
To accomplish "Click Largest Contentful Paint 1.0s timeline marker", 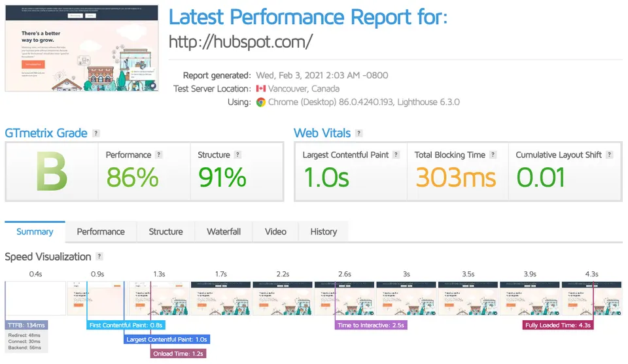I will (167, 340).
